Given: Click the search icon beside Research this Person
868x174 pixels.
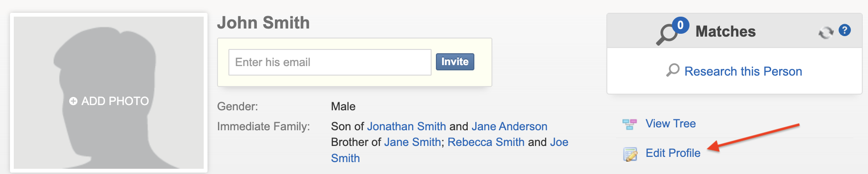Looking at the screenshot, I should click(673, 70).
